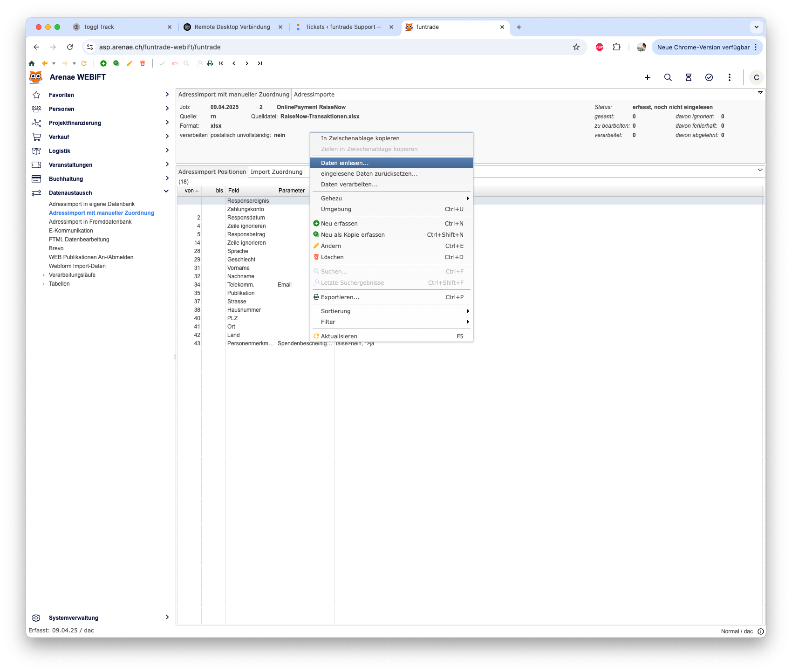This screenshot has width=792, height=672.
Task: Click the checkmark circle icon in header
Action: point(709,77)
